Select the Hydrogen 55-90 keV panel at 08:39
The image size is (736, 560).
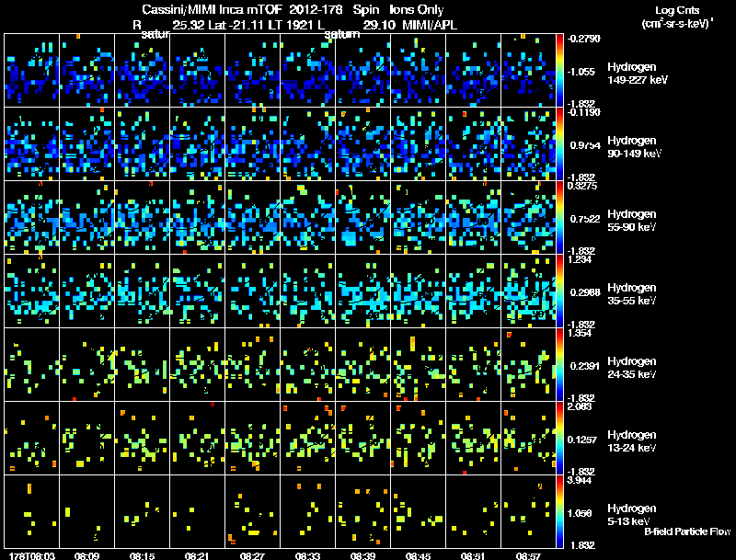click(x=362, y=218)
